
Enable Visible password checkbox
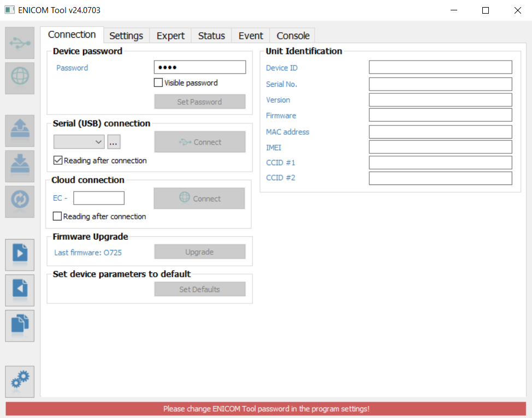(x=158, y=82)
